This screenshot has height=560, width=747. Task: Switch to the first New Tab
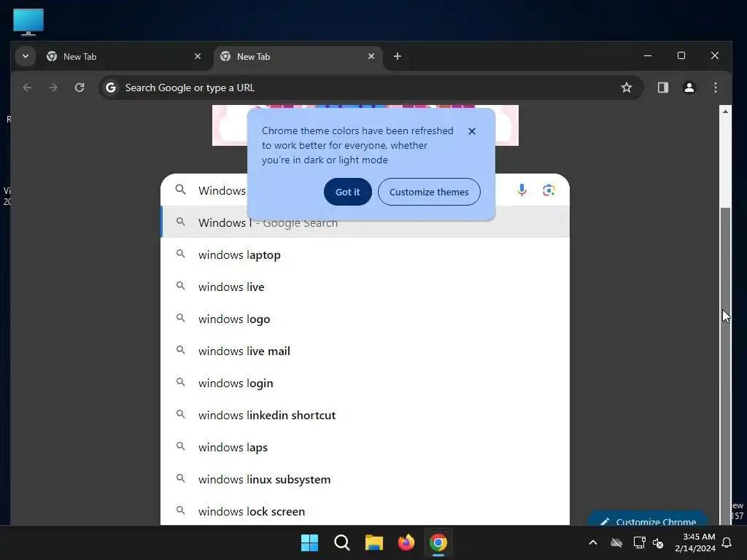point(124,56)
